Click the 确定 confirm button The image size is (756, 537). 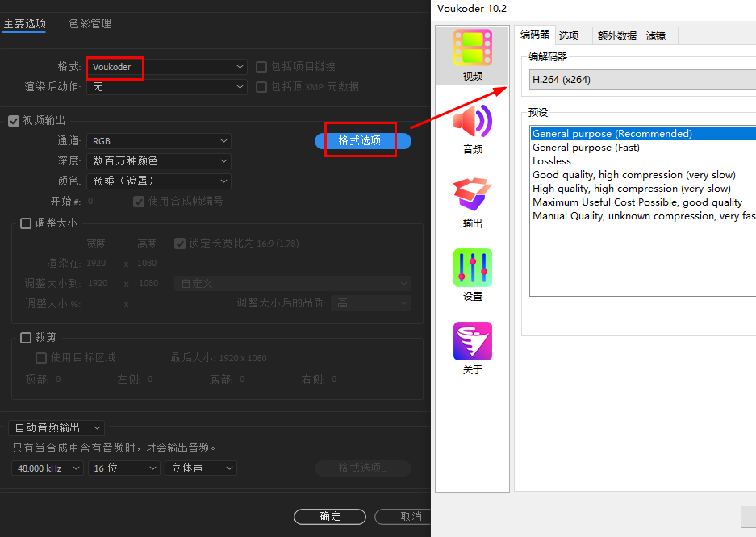click(329, 517)
